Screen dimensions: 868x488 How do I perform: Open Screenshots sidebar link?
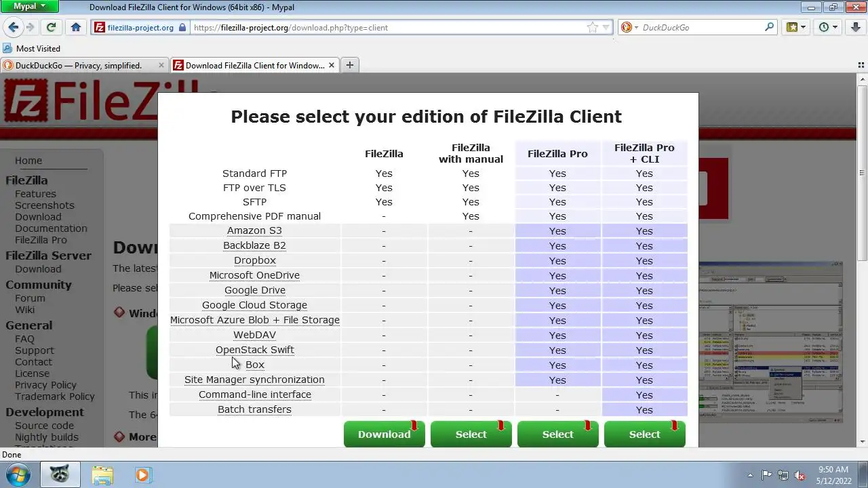45,205
